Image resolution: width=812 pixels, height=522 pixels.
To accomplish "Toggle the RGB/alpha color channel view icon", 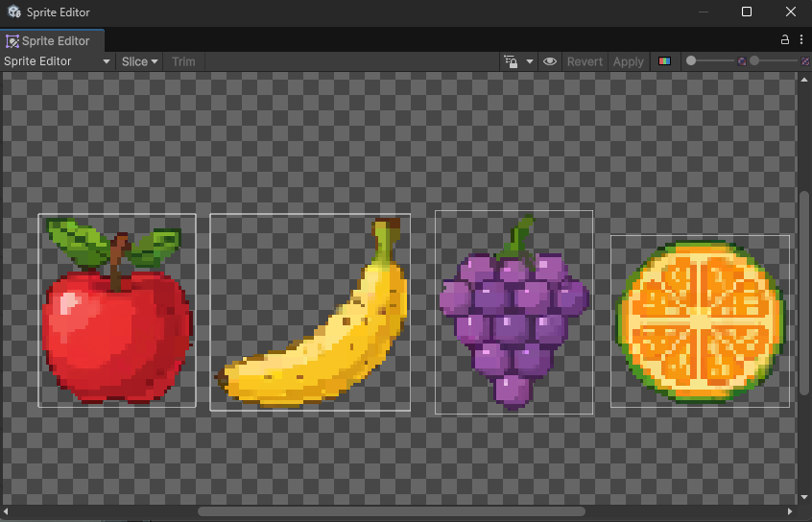I will tap(665, 61).
